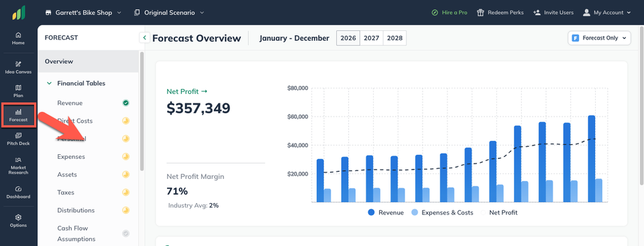The height and width of the screenshot is (246, 644).
Task: Open the Original Scenario dropdown
Action: coord(169,13)
